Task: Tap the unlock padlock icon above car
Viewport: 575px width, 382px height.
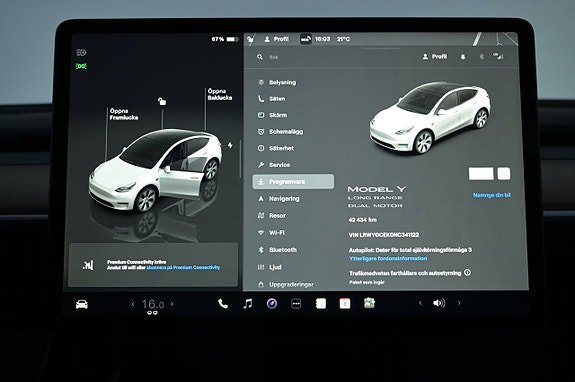Action: 162,101
